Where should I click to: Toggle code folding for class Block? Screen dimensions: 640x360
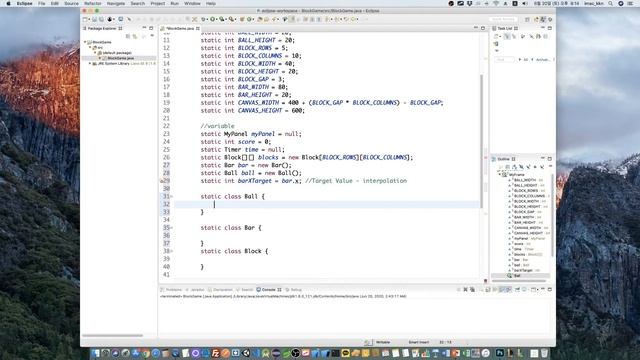[171, 251]
